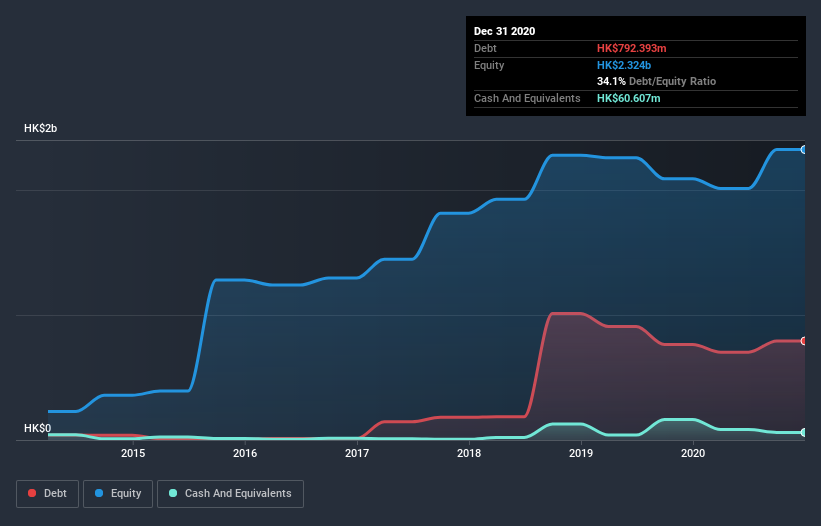The height and width of the screenshot is (526, 821).
Task: Click the 2018 x-axis label
Action: (469, 453)
